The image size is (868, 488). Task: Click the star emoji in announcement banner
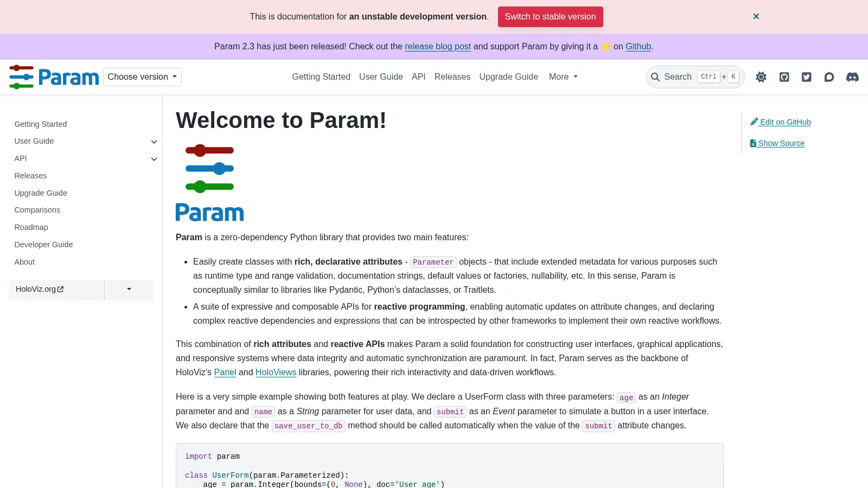[x=606, y=47]
